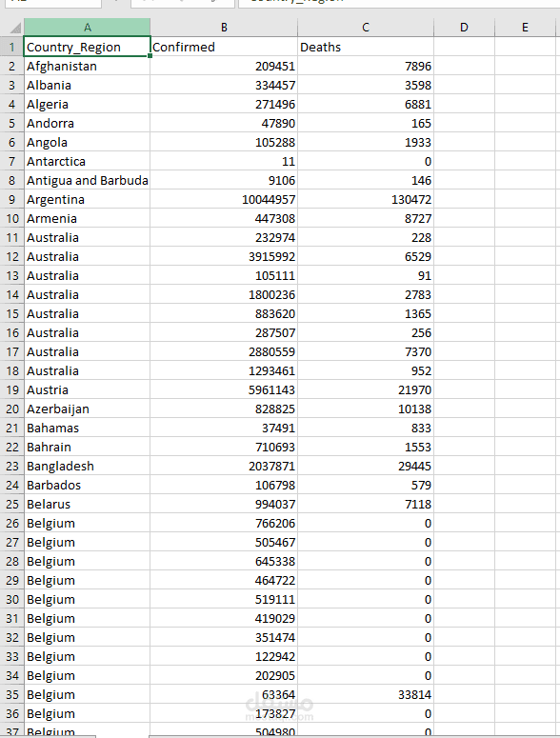Select the Bahrain cell
This screenshot has height=738, width=560.
(87, 448)
